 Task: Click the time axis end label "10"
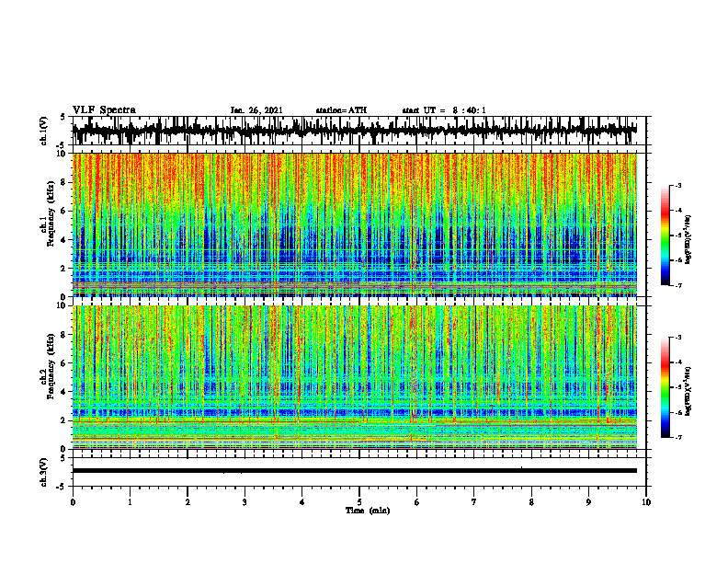point(646,502)
